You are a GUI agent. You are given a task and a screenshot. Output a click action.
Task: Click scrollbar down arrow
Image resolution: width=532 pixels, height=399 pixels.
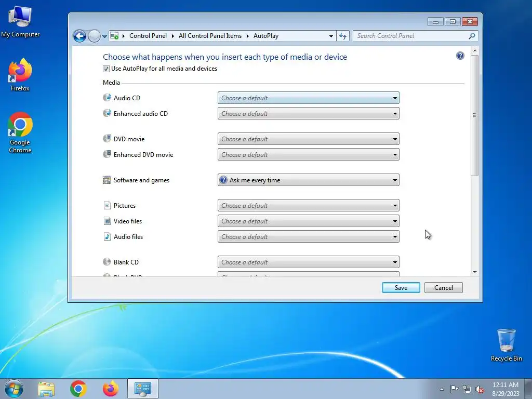click(x=475, y=272)
